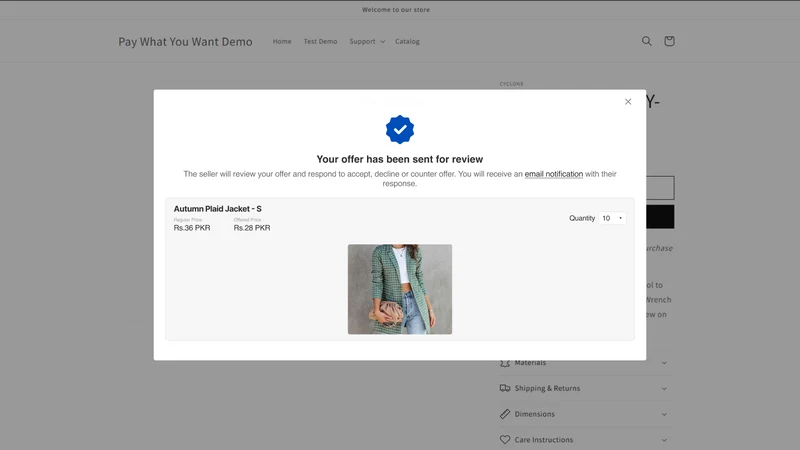Expand the Materials section chevron
The height and width of the screenshot is (450, 800).
pyautogui.click(x=664, y=363)
